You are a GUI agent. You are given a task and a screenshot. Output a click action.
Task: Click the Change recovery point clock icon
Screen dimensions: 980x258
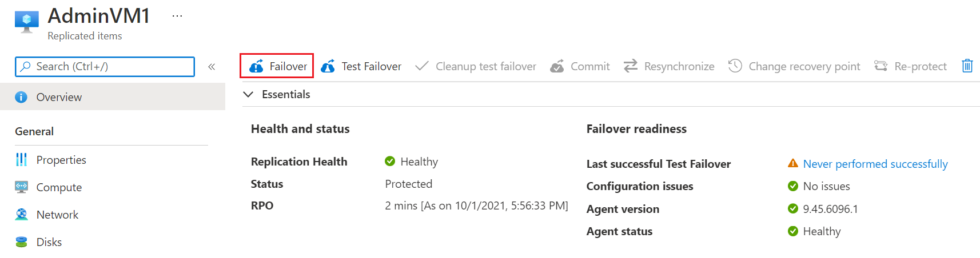pyautogui.click(x=735, y=66)
